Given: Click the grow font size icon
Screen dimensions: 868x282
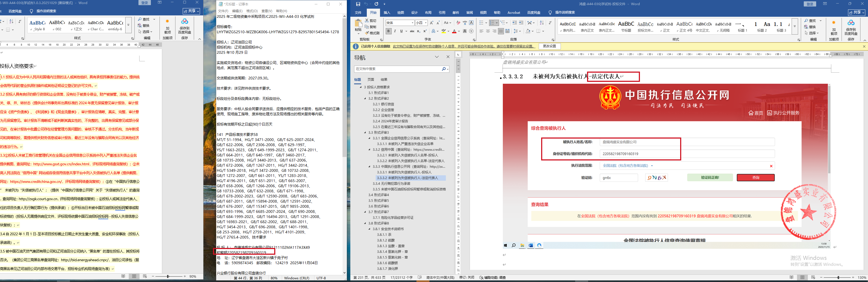Looking at the screenshot, I should tap(432, 23).
